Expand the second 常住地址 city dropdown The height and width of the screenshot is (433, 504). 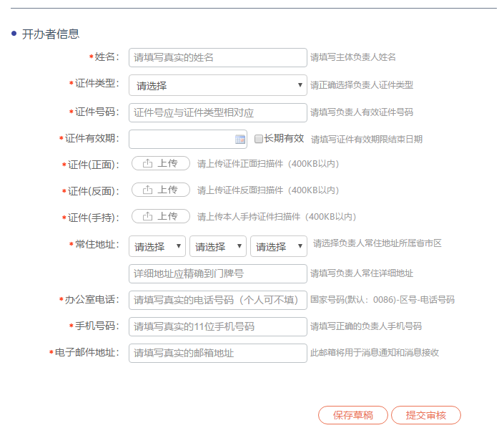pyautogui.click(x=217, y=246)
